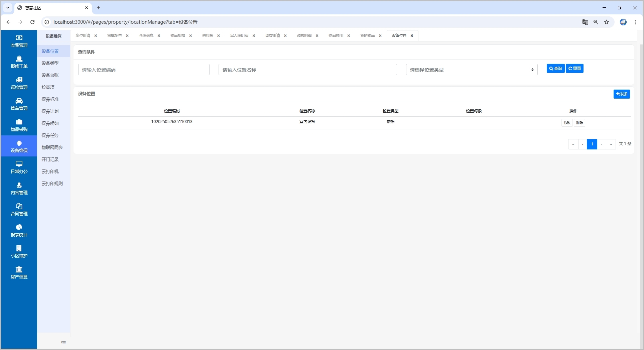Open the 报修工单 sidebar icon

click(x=19, y=59)
